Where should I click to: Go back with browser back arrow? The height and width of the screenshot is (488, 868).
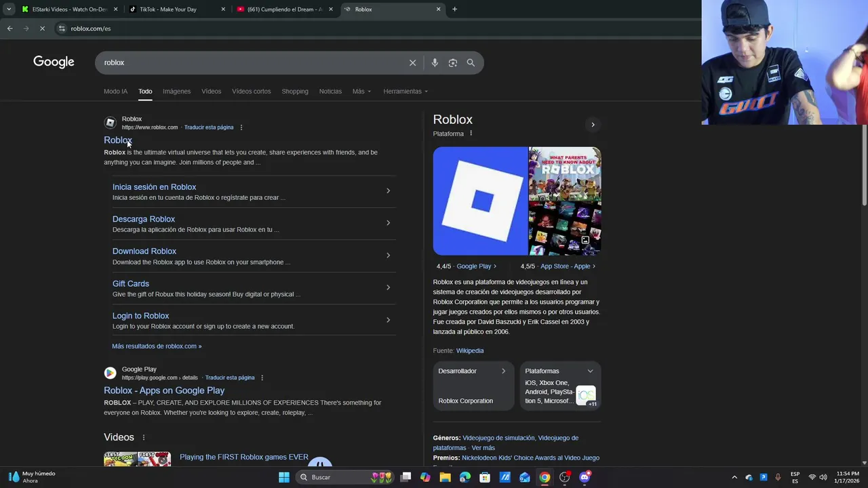(9, 28)
